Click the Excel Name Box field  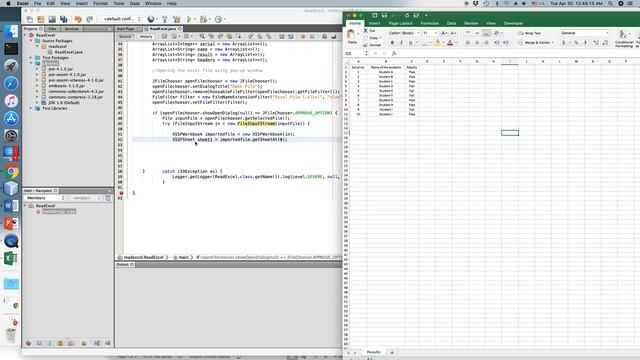pyautogui.click(x=356, y=53)
